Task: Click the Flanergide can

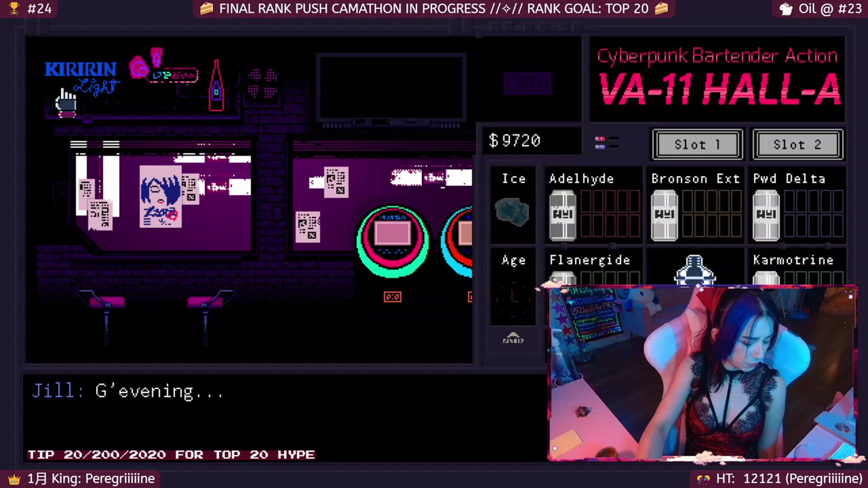Action: click(562, 277)
